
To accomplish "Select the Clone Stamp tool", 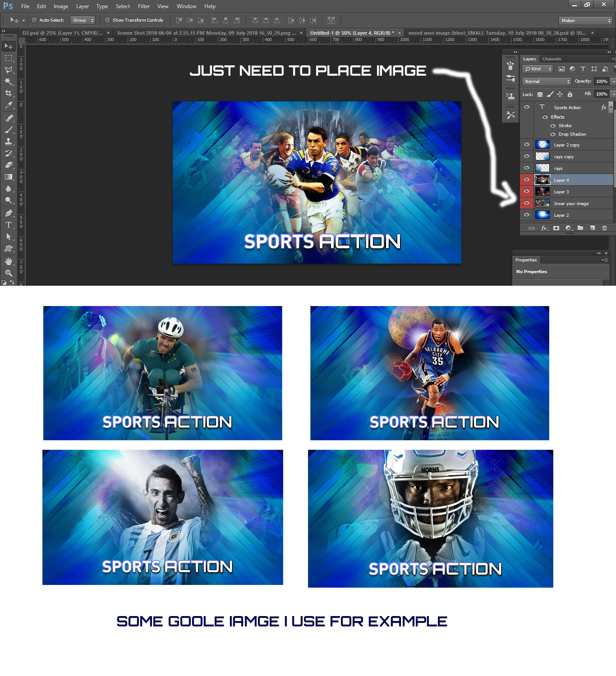I will pos(9,142).
